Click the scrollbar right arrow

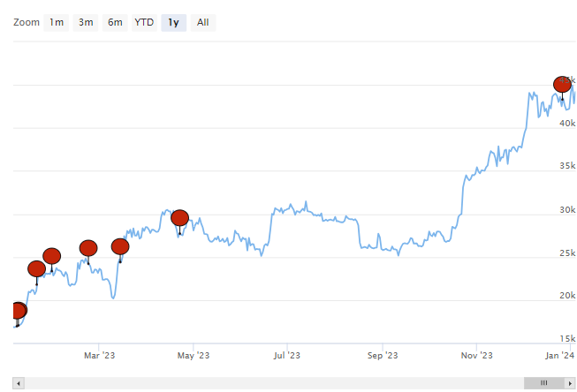click(571, 383)
